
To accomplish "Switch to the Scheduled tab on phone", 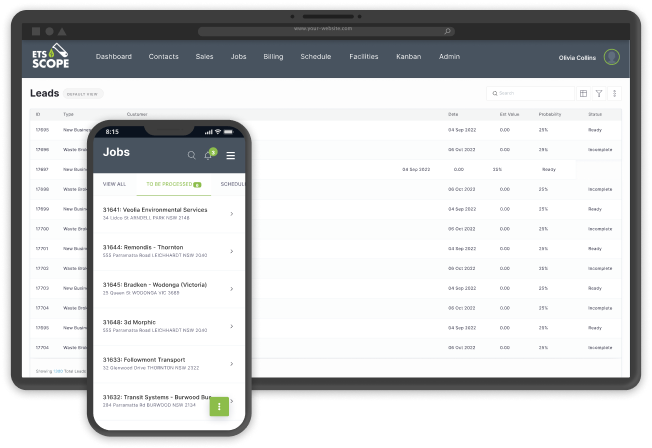I will pos(233,184).
